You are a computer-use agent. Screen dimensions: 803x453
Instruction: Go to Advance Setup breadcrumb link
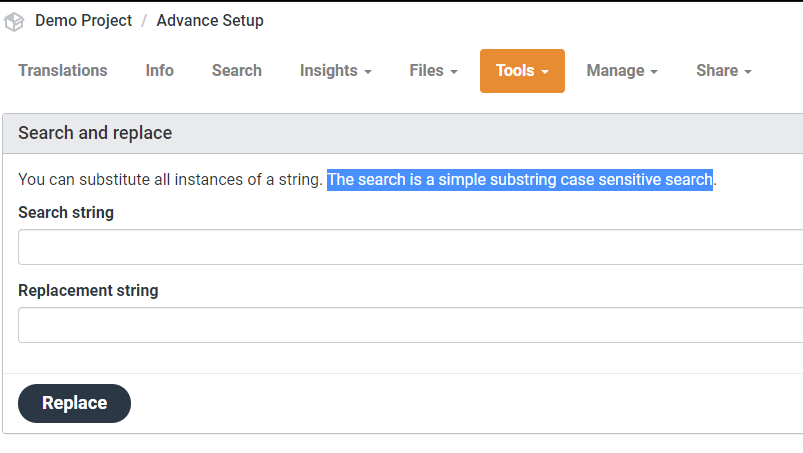pos(210,20)
